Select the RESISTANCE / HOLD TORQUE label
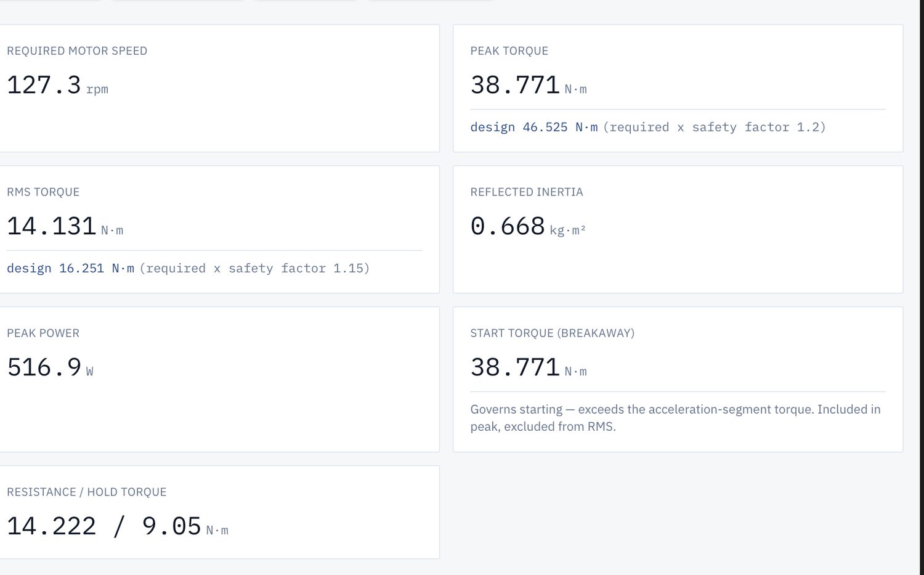Viewport: 924px width, 575px height. 87,492
